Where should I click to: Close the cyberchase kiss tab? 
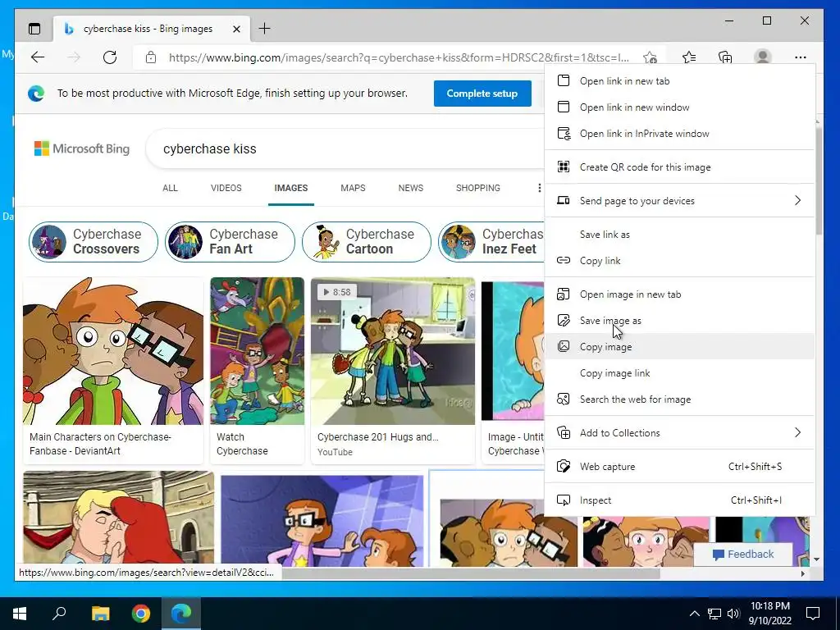[x=236, y=29]
